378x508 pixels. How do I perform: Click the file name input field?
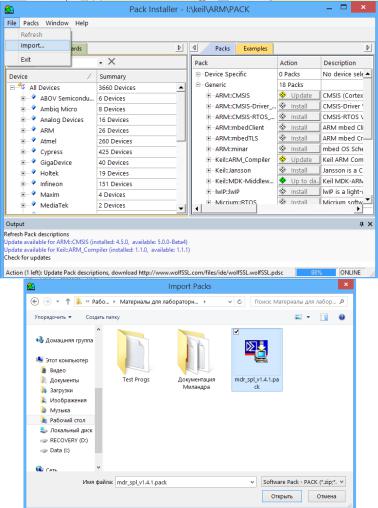pyautogui.click(x=183, y=482)
